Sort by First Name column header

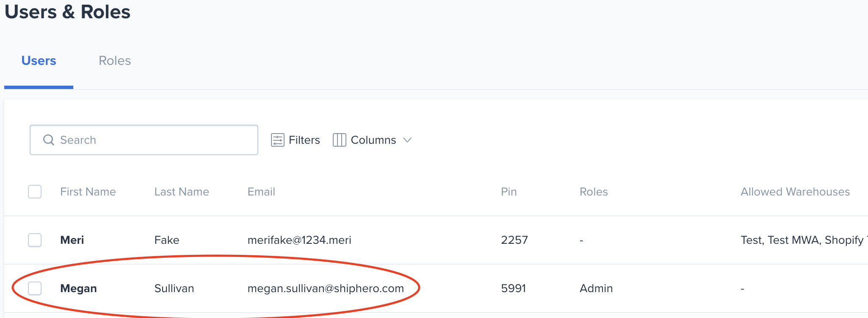pos(88,192)
